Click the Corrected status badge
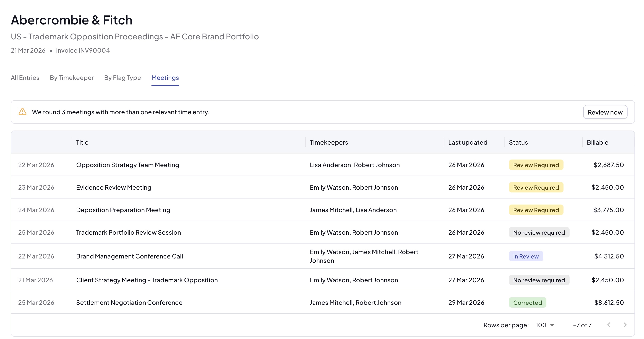Image resolution: width=644 pixels, height=339 pixels. click(528, 302)
